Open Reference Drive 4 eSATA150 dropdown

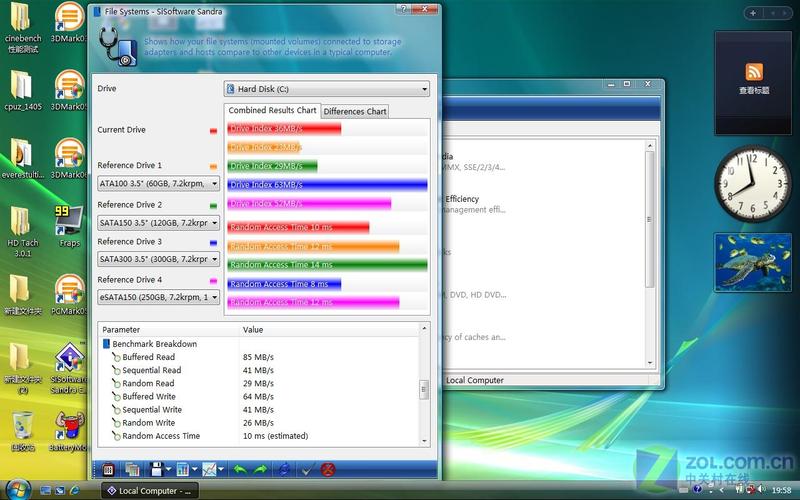[x=159, y=297]
